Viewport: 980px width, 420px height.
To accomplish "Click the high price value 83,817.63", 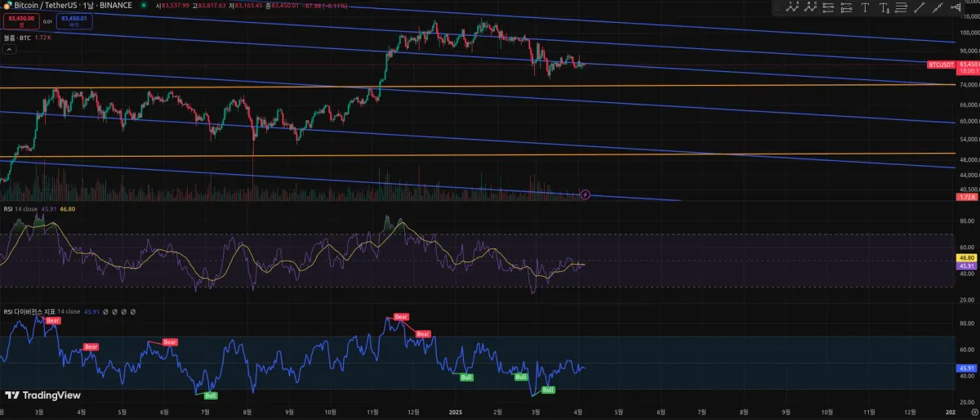I will [212, 5].
